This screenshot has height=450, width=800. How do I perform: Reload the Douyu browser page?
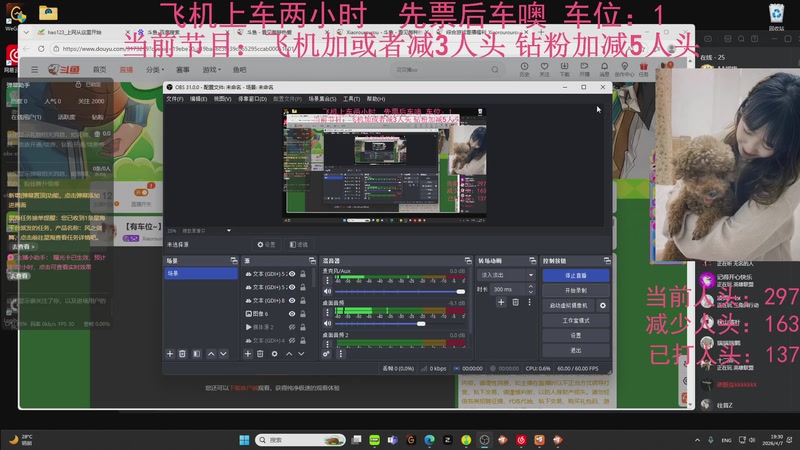click(41, 48)
